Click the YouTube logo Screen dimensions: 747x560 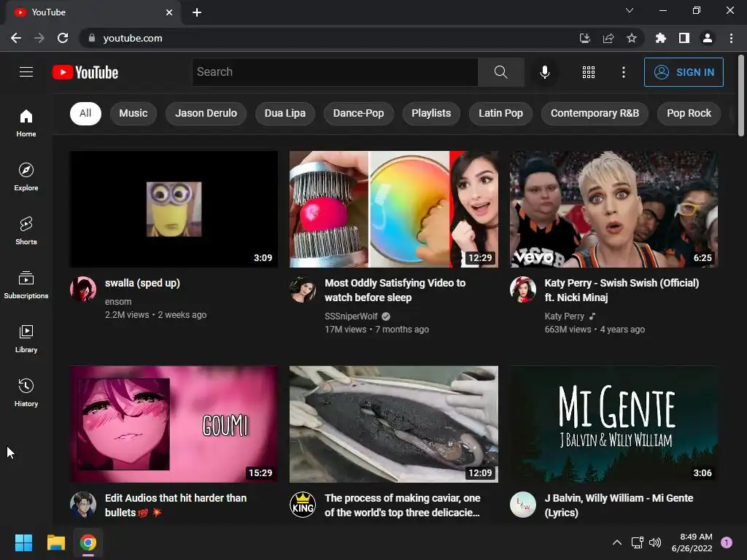(85, 72)
